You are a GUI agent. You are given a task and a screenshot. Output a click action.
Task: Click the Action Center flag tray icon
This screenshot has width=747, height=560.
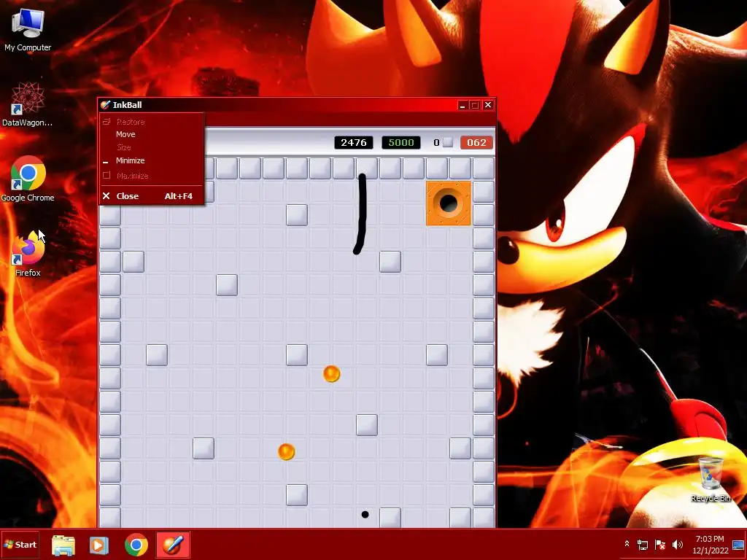coord(659,544)
